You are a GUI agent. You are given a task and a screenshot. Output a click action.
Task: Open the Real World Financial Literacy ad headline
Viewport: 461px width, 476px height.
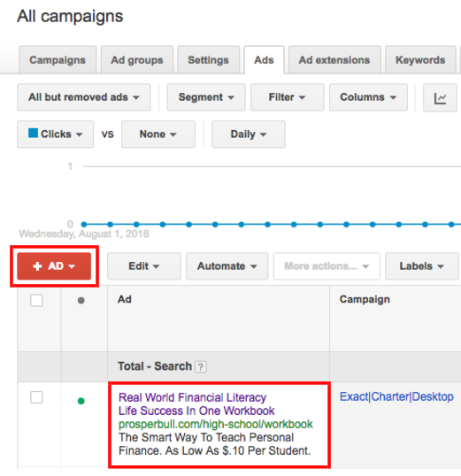point(192,397)
